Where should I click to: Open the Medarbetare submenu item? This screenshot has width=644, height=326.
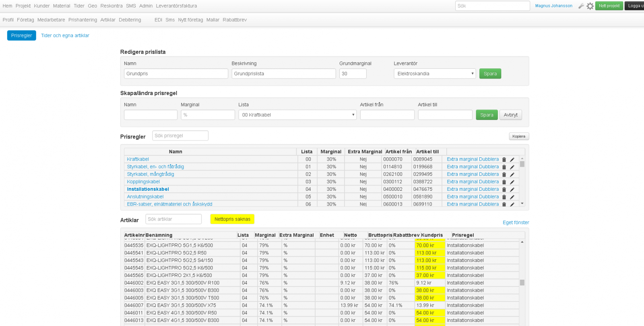click(x=51, y=20)
